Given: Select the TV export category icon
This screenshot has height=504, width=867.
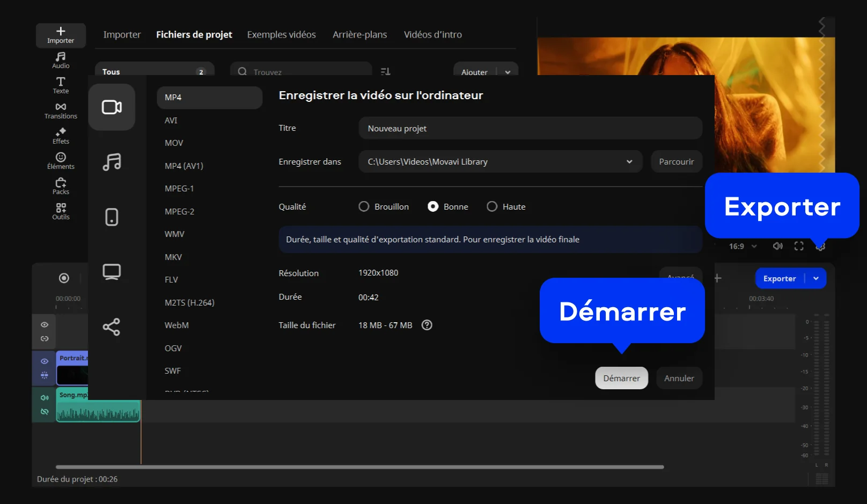Looking at the screenshot, I should click(112, 272).
